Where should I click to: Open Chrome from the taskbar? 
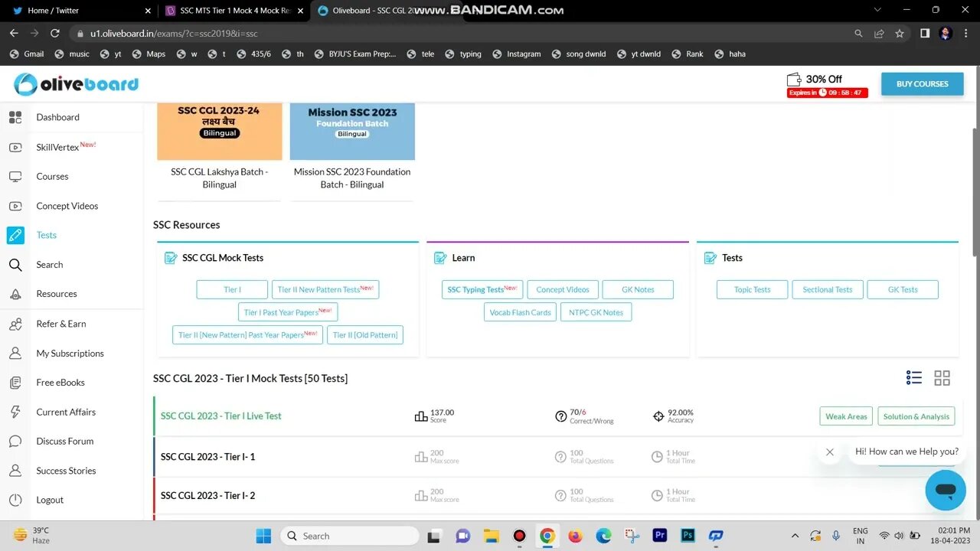pos(547,536)
